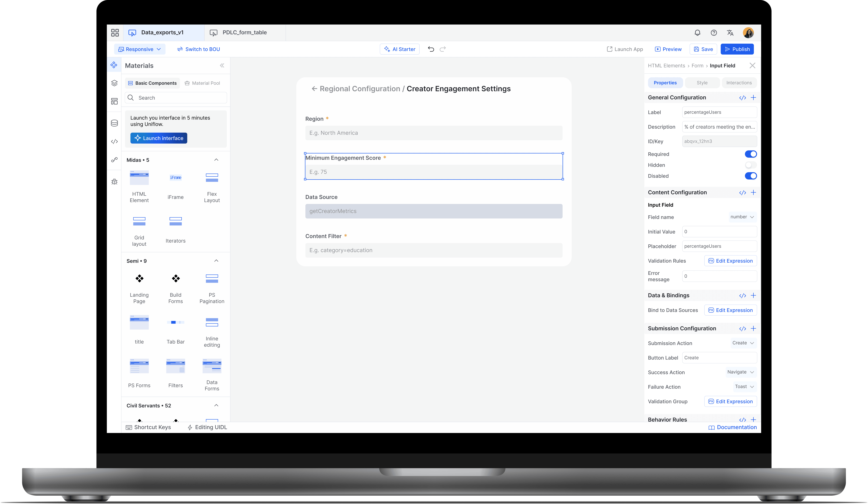Open the Responsive dropdown
868x504 pixels.
140,49
